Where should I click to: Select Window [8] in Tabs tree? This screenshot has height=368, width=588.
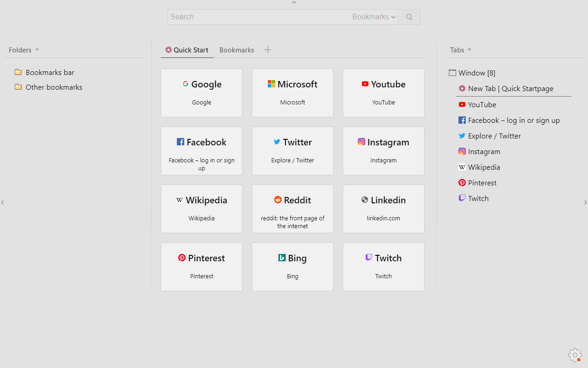click(x=477, y=73)
